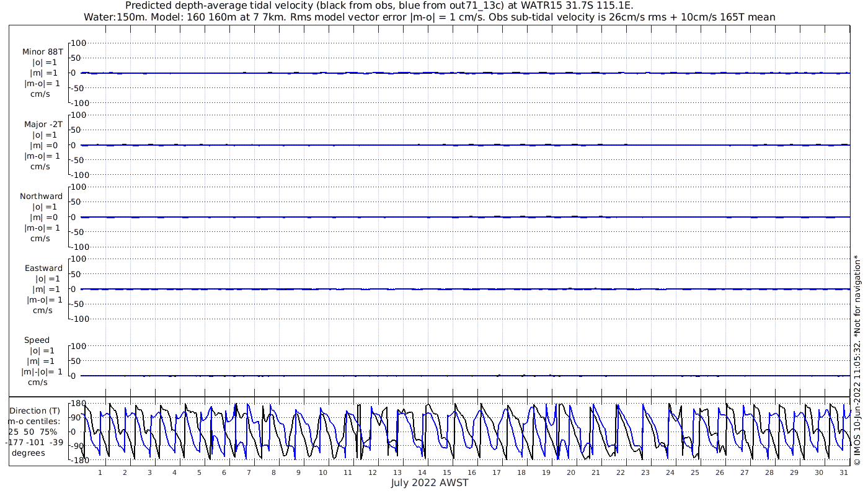Click day '20' on the date axis
Image resolution: width=868 pixels, height=496 pixels.
click(x=571, y=472)
